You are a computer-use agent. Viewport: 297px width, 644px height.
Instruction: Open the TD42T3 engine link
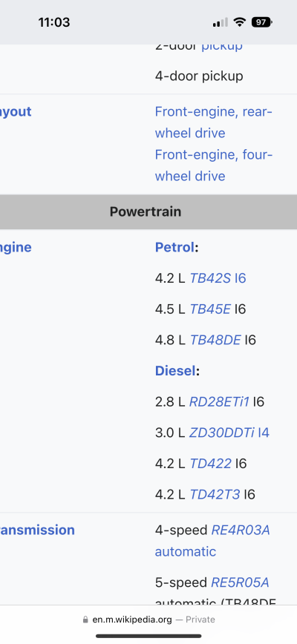(215, 494)
